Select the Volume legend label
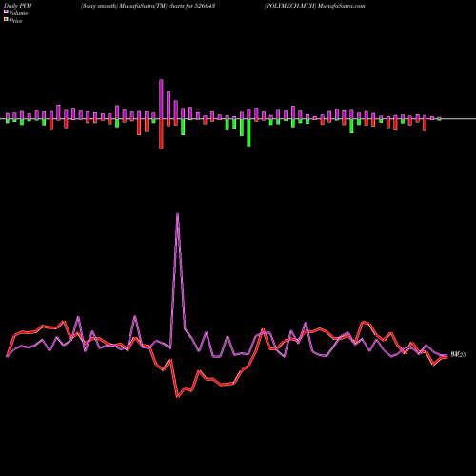Image resolution: width=476 pixels, height=476 pixels. coord(18,13)
